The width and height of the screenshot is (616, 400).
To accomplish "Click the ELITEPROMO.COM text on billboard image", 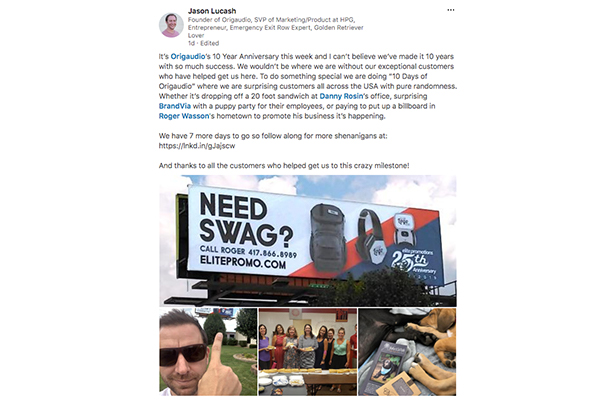I will coord(243,262).
